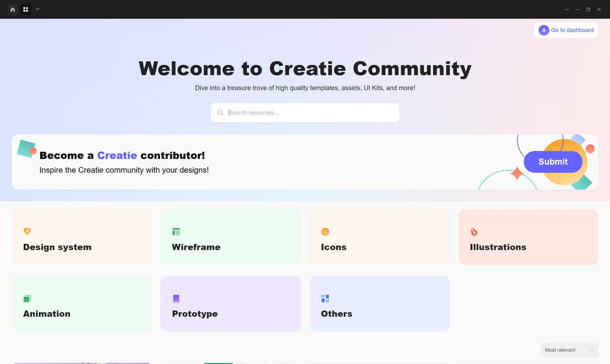Follow the Go to dashboard link
Screen dimensions: 610x364
572,30
